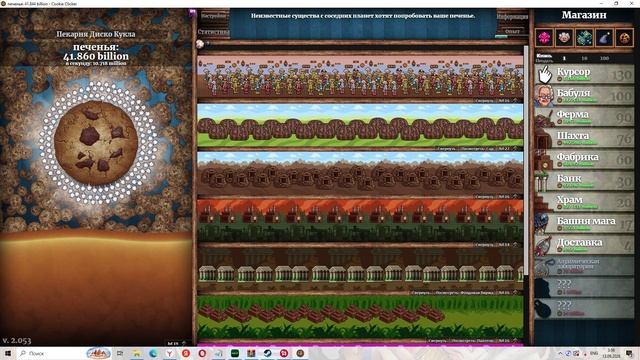The width and height of the screenshot is (640, 360).
Task: Buy the cookie upgrade in store
Action: tap(624, 38)
